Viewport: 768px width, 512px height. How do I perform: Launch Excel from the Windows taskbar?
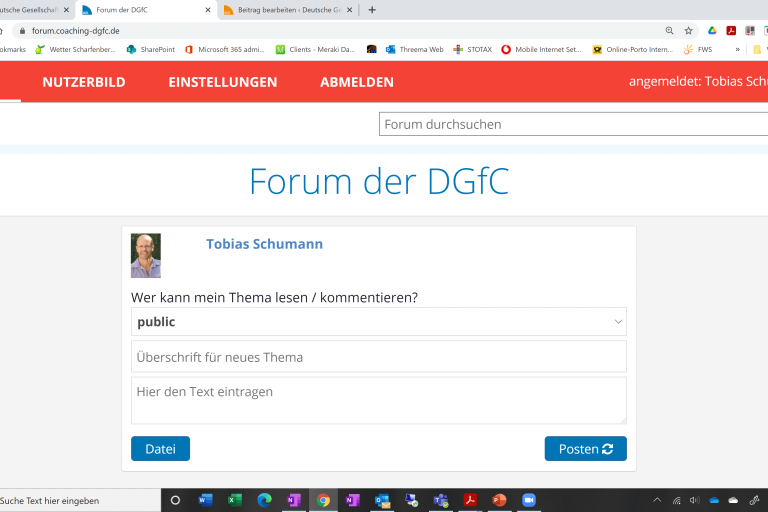click(235, 500)
